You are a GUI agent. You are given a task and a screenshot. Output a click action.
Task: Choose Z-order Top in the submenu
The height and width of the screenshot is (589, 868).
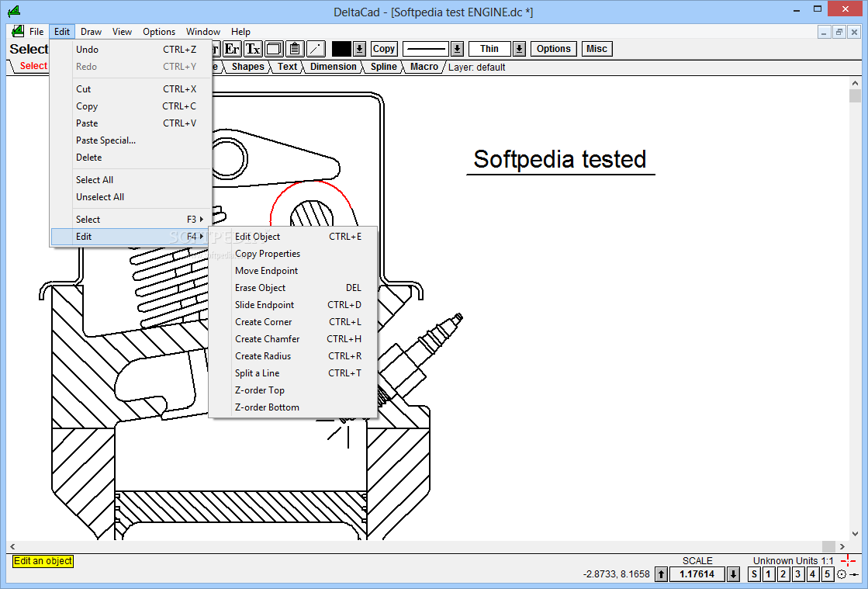[x=293, y=391]
